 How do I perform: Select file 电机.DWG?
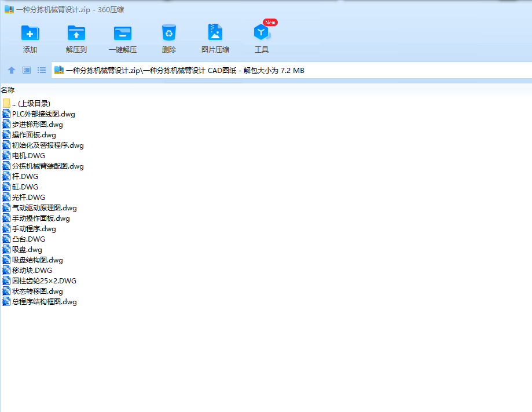click(x=28, y=156)
